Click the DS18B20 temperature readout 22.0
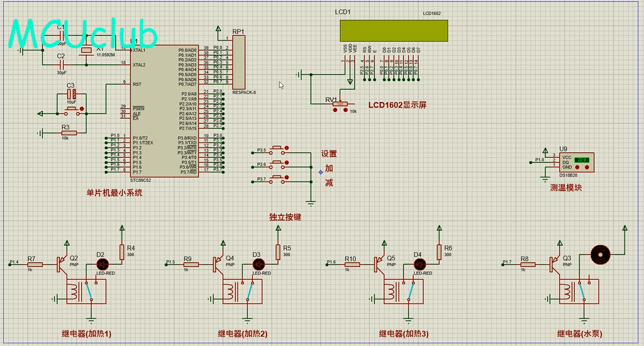 [581, 159]
